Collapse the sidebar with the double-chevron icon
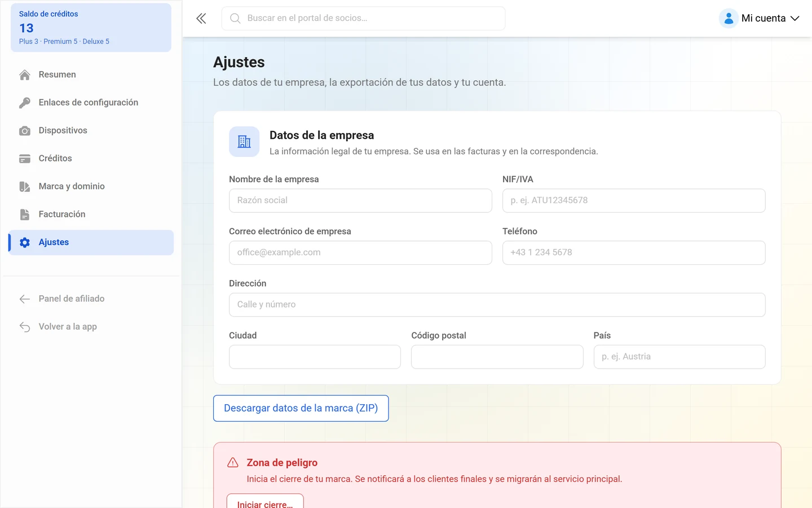812x508 pixels. point(201,19)
